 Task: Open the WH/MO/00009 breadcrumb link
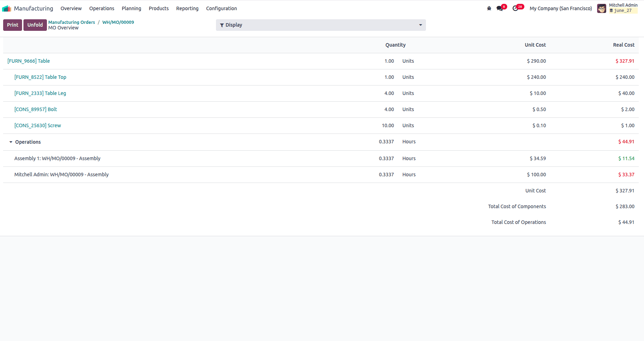pyautogui.click(x=118, y=22)
